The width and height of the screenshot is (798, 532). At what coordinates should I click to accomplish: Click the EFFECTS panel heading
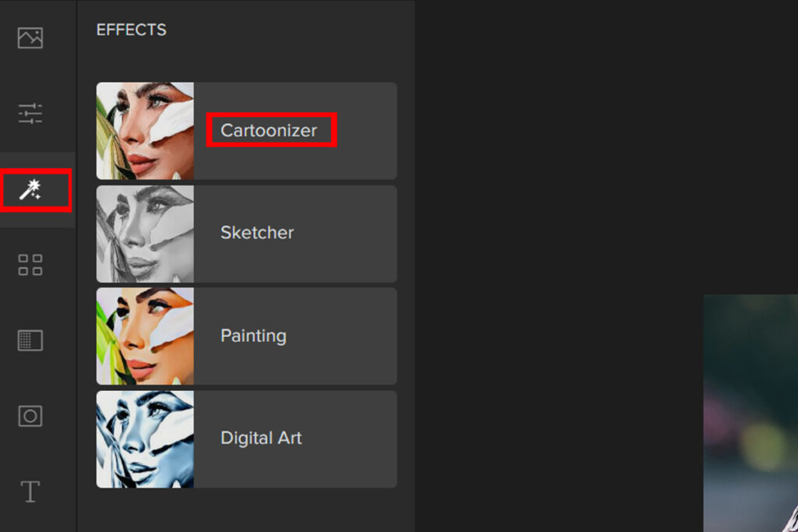click(x=131, y=30)
